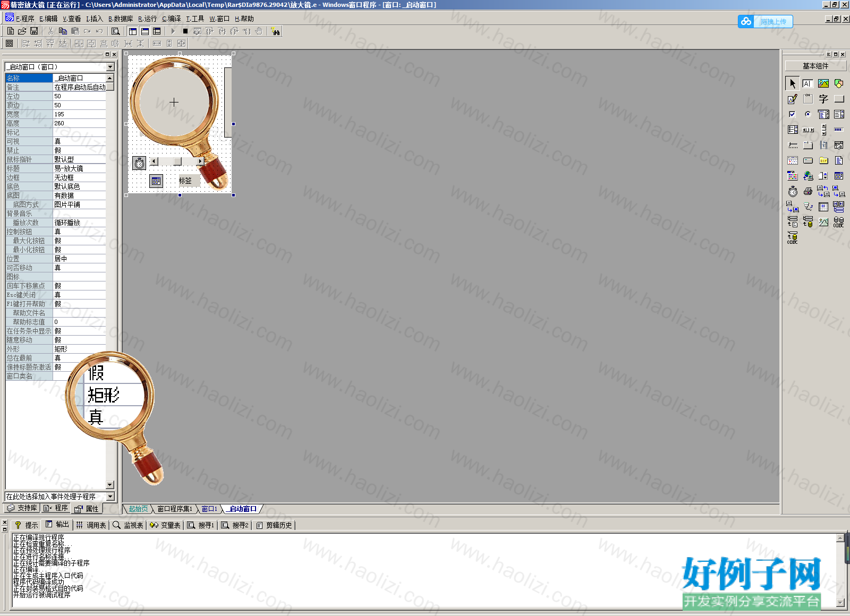Image resolution: width=850 pixels, height=616 pixels.
Task: Select the printer component in palette
Action: (807, 191)
